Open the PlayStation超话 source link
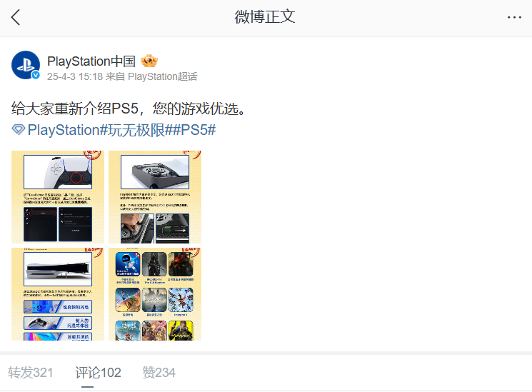The width and height of the screenshot is (532, 392). (x=163, y=76)
